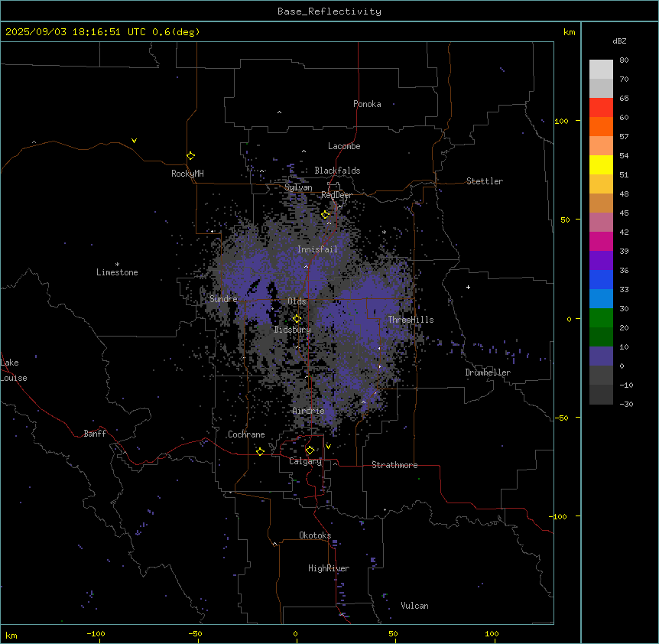659x644 pixels.
Task: Click the blue 33-36 dBZ legend swatch
Action: [x=601, y=279]
